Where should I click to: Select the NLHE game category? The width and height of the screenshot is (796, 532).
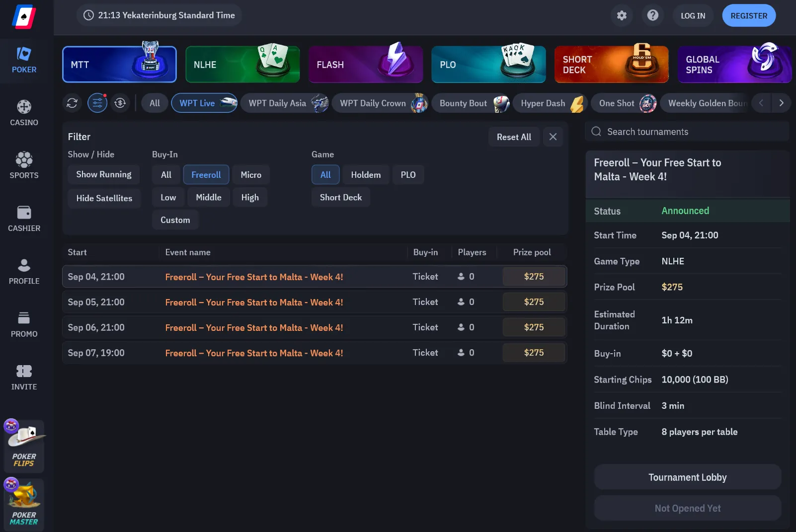click(242, 65)
